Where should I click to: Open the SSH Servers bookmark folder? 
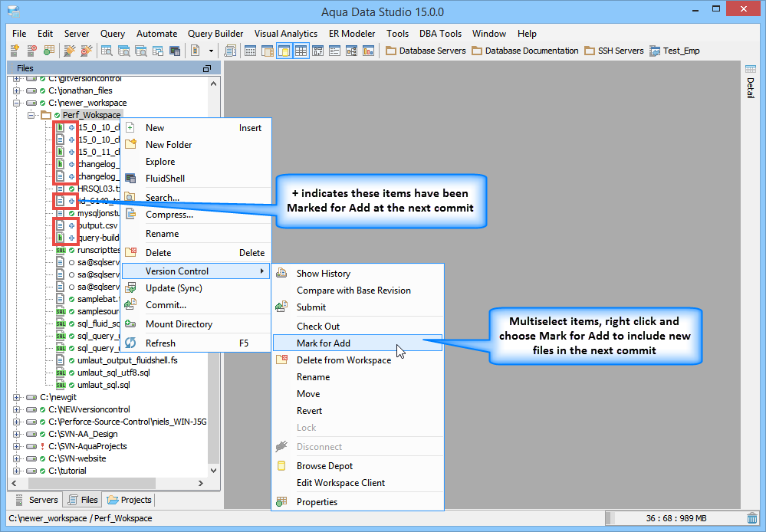[614, 51]
